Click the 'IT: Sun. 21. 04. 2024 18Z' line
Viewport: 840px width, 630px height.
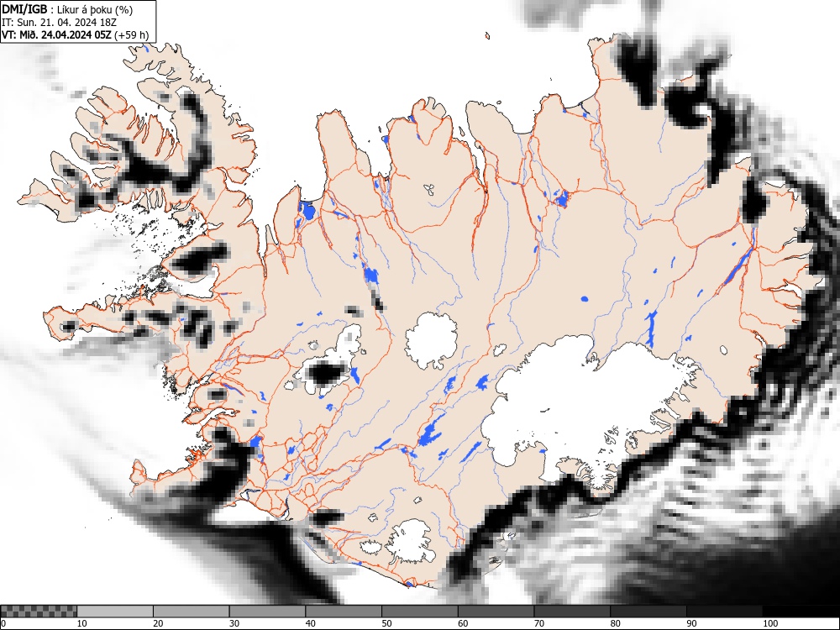point(59,23)
